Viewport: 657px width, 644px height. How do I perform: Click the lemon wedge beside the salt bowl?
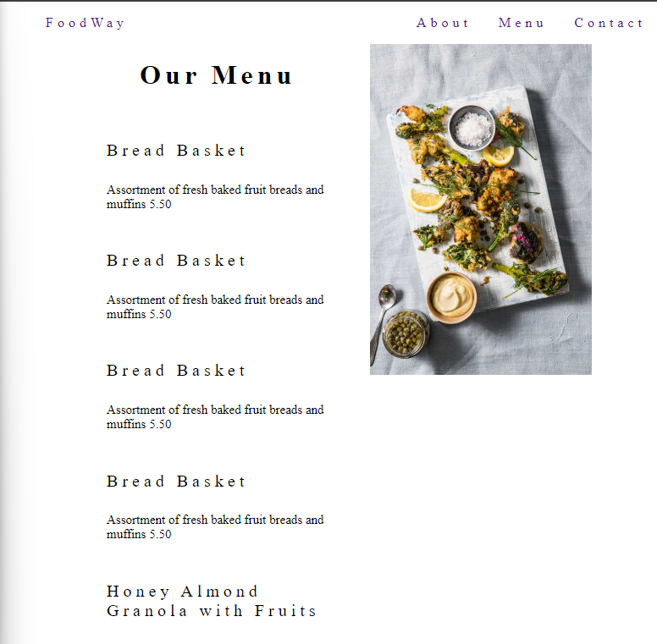(x=499, y=156)
